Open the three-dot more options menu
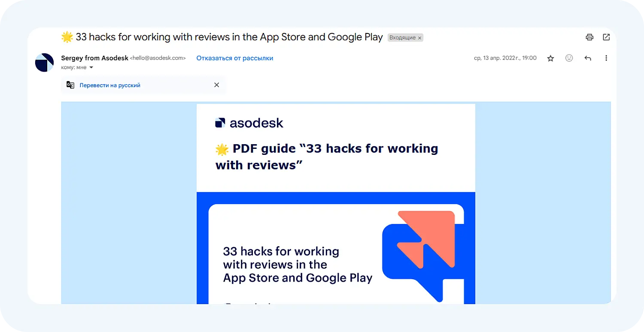The width and height of the screenshot is (644, 332). [606, 58]
